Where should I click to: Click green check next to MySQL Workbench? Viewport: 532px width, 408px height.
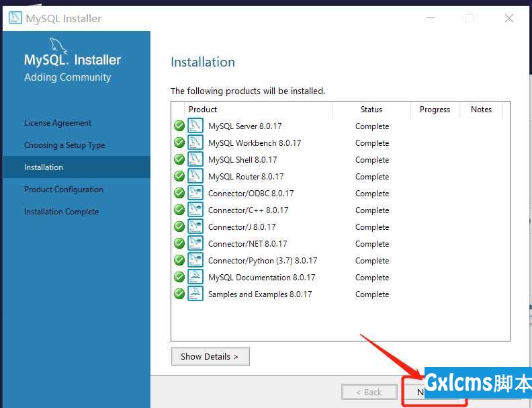click(x=179, y=142)
